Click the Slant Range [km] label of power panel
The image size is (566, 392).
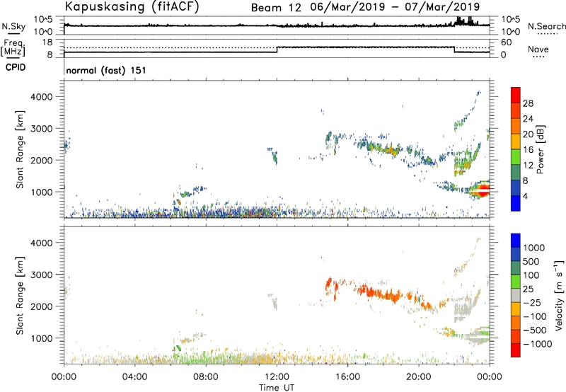click(x=19, y=149)
